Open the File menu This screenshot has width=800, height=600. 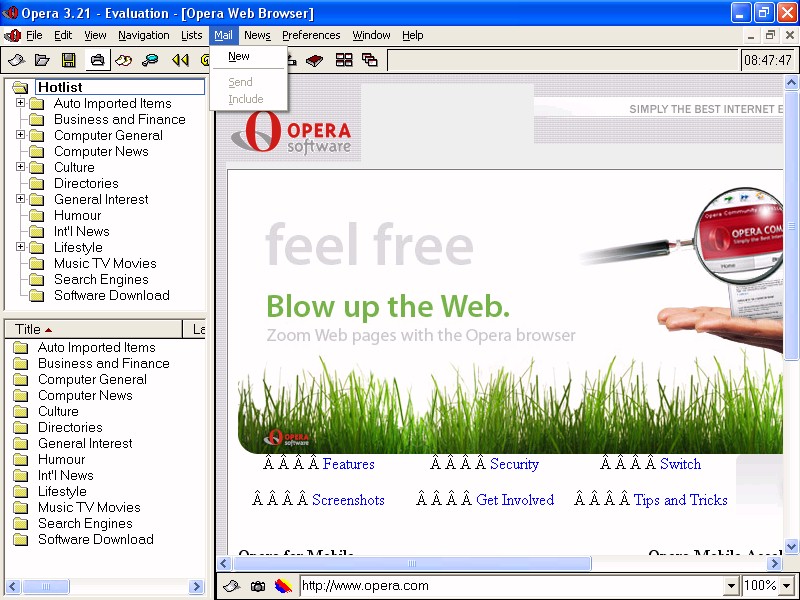tap(34, 35)
